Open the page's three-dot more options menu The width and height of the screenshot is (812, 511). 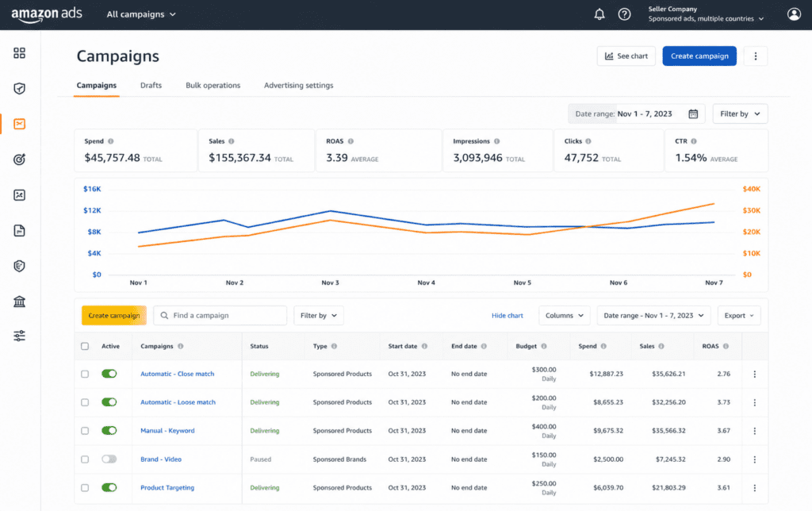(x=756, y=56)
